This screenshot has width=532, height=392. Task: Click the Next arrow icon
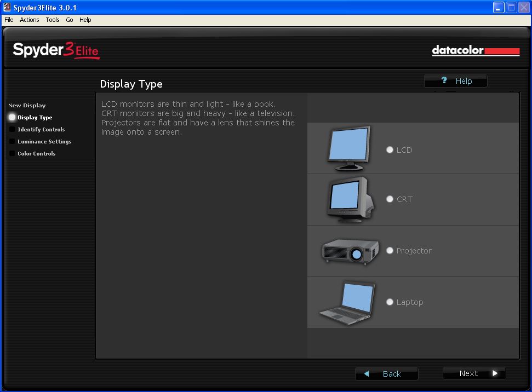tap(495, 373)
